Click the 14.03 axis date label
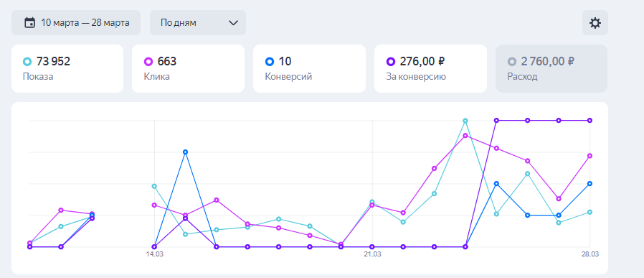 154,254
